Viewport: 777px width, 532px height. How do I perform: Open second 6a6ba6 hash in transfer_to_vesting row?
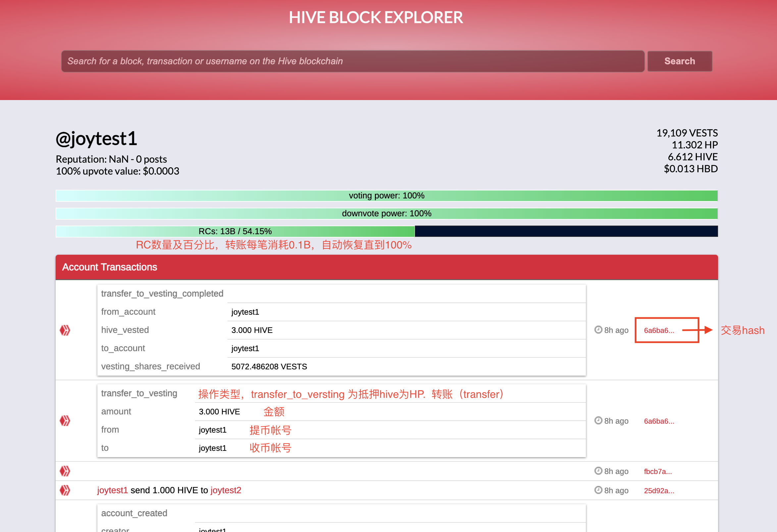pyautogui.click(x=659, y=421)
